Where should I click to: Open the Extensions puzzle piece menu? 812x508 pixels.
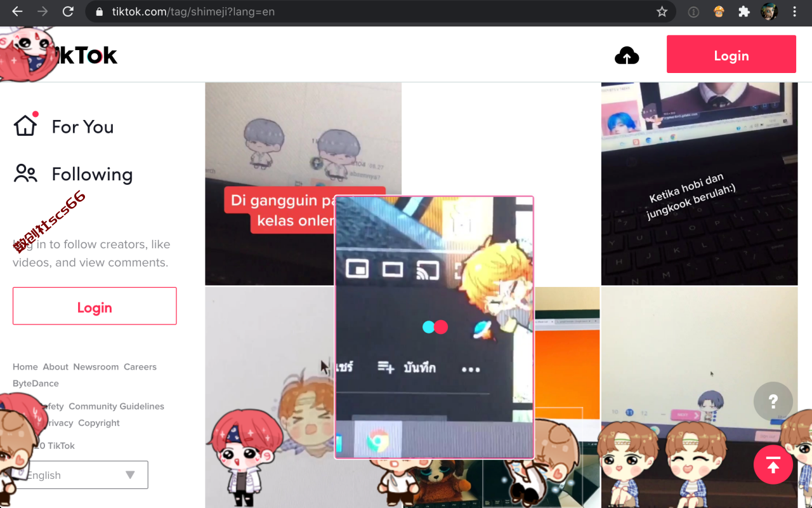point(744,11)
